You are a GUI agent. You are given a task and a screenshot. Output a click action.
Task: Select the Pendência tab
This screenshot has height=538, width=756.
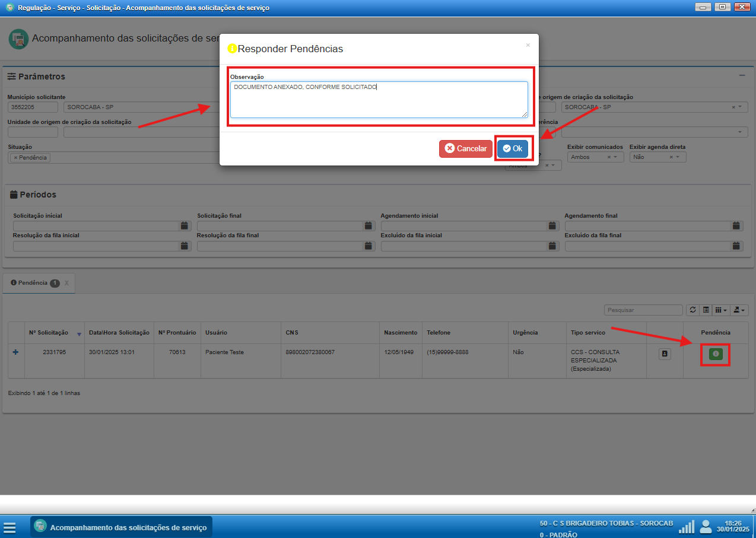[x=34, y=283]
